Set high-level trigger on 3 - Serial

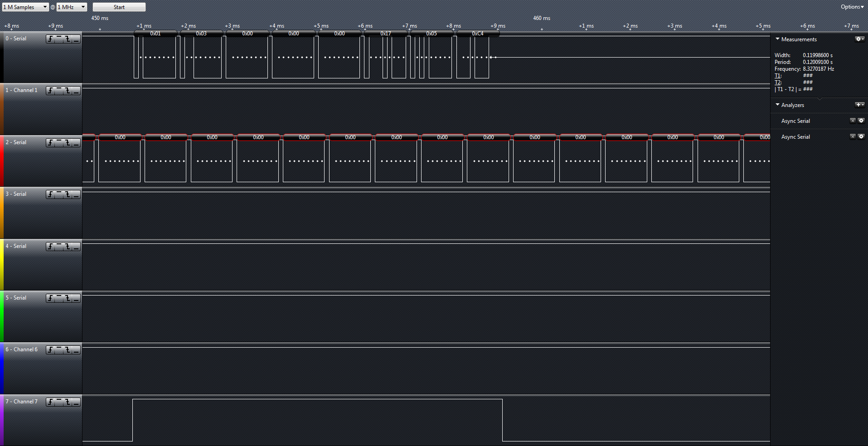click(x=59, y=194)
